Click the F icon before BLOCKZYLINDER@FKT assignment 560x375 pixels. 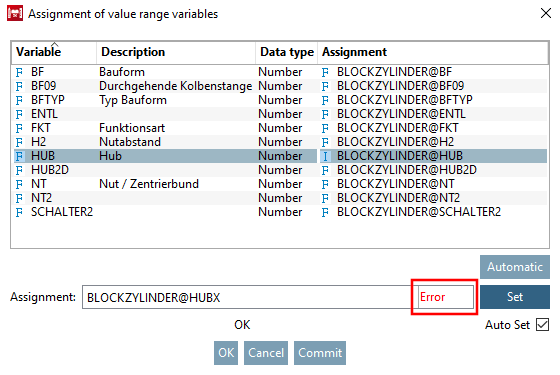pos(325,129)
